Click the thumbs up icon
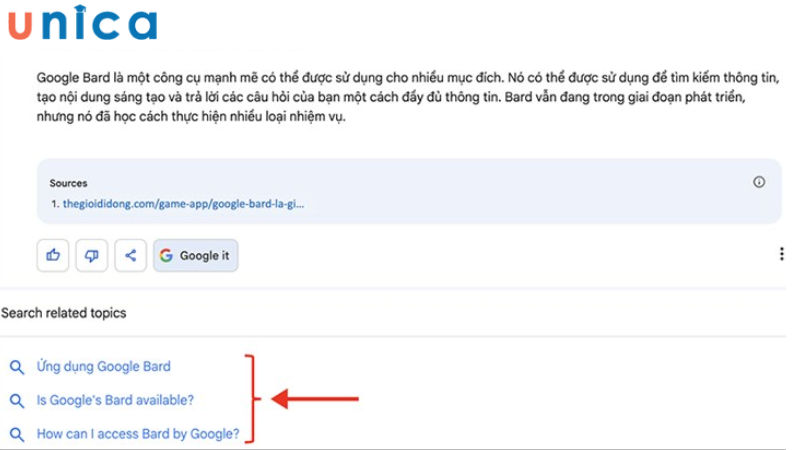 tap(53, 255)
